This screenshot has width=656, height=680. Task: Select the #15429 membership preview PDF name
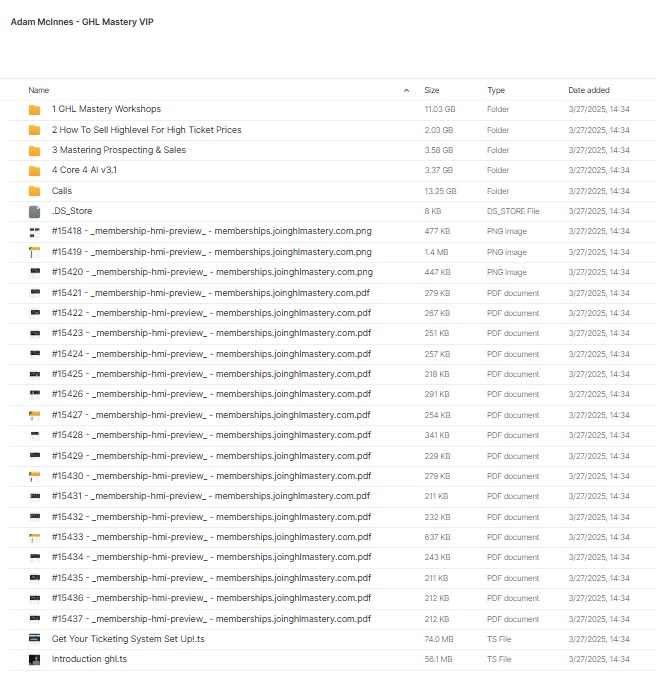coord(212,456)
